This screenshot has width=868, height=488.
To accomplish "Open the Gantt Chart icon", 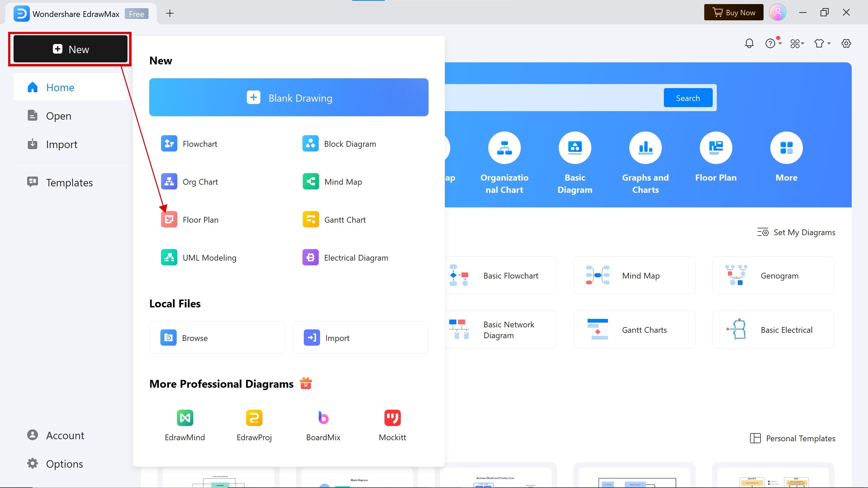I will click(x=311, y=219).
